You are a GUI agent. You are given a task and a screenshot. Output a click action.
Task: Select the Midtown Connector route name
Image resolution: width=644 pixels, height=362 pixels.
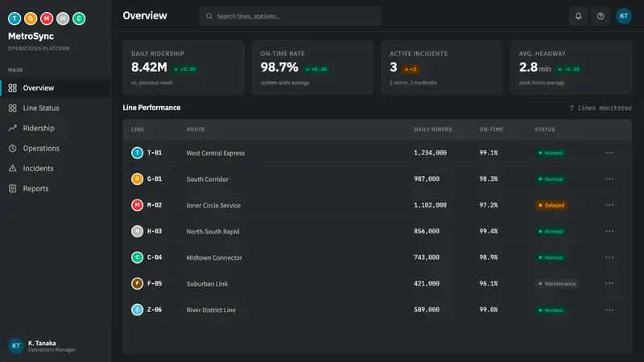click(214, 257)
